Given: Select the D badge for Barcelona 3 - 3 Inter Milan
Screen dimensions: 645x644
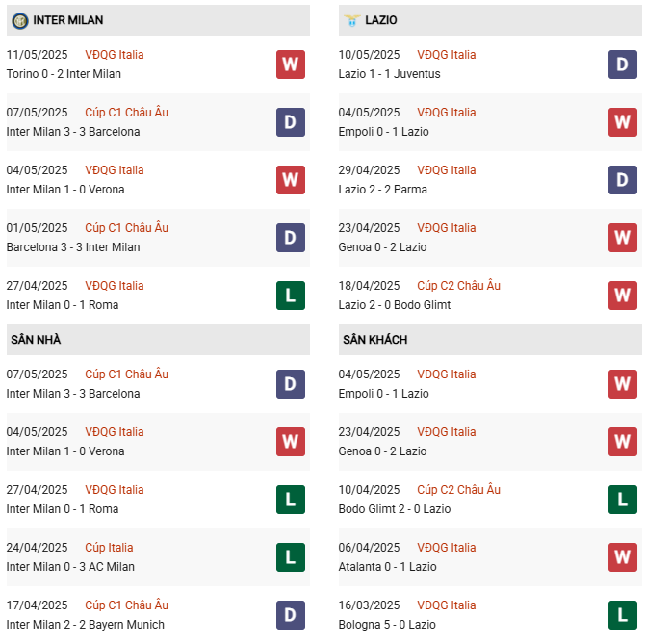Looking at the screenshot, I should point(290,238).
